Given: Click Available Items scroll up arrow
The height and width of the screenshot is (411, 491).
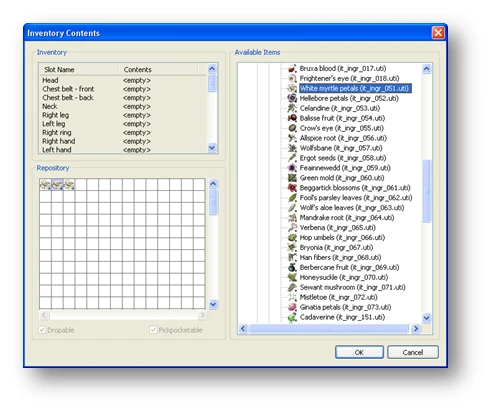Looking at the screenshot, I should [426, 69].
